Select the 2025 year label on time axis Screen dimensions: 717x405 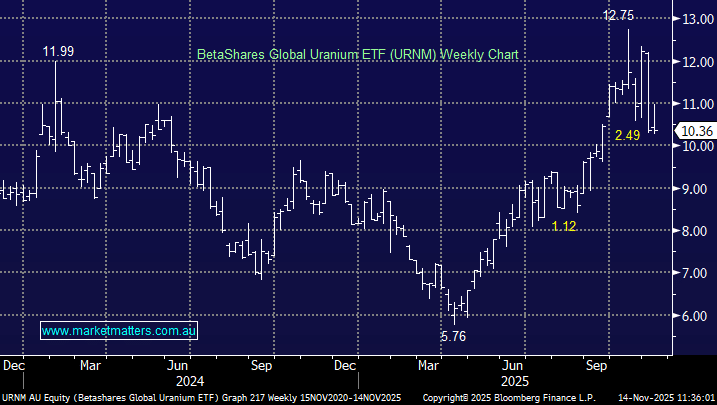[x=514, y=380]
